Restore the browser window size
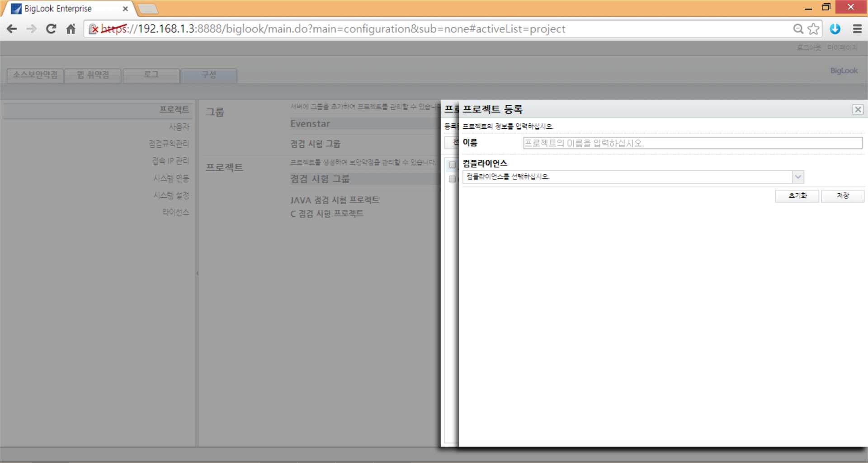 coord(826,7)
